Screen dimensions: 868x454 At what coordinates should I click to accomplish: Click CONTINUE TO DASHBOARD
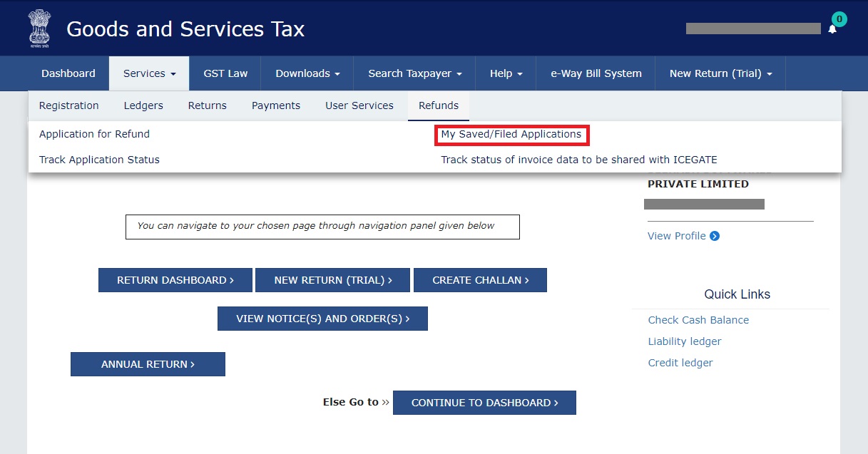pos(484,402)
